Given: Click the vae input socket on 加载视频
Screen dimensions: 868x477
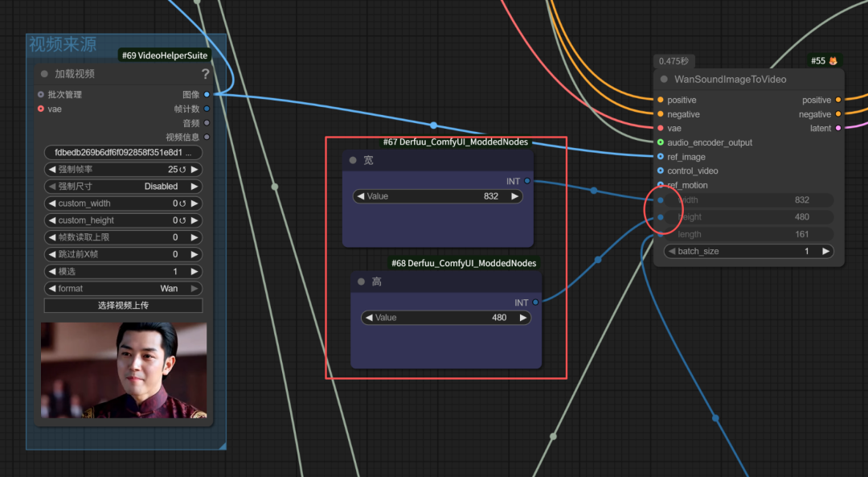Looking at the screenshot, I should [41, 109].
